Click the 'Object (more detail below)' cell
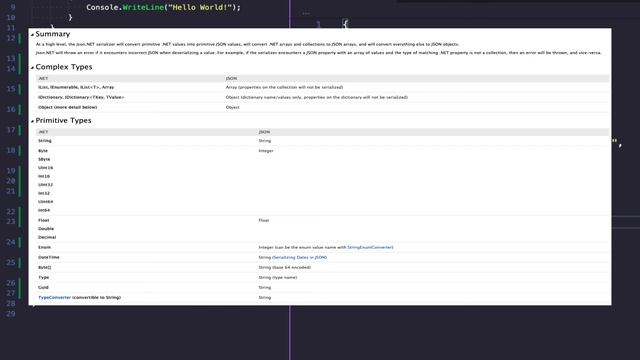The height and width of the screenshot is (360, 640). (x=67, y=107)
